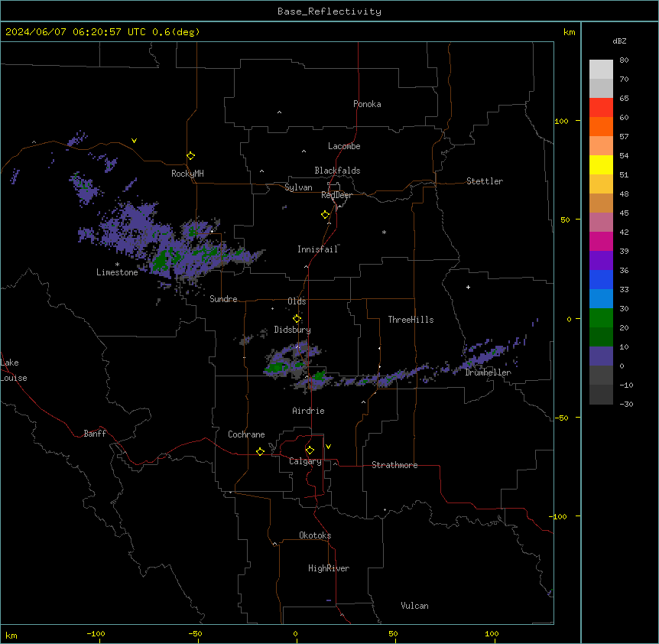Click the Okotoks town label
Screen dimensions: 659x644
315,535
